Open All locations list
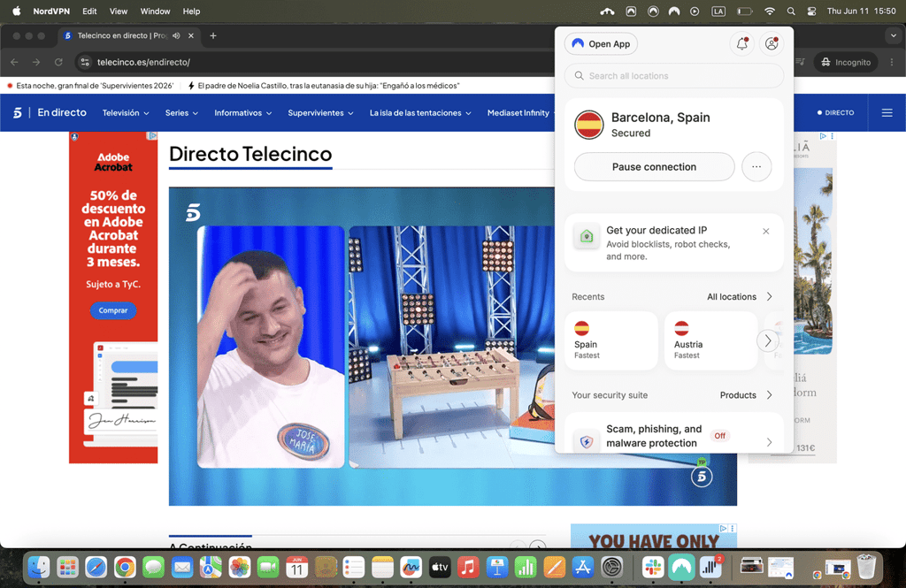 point(740,296)
